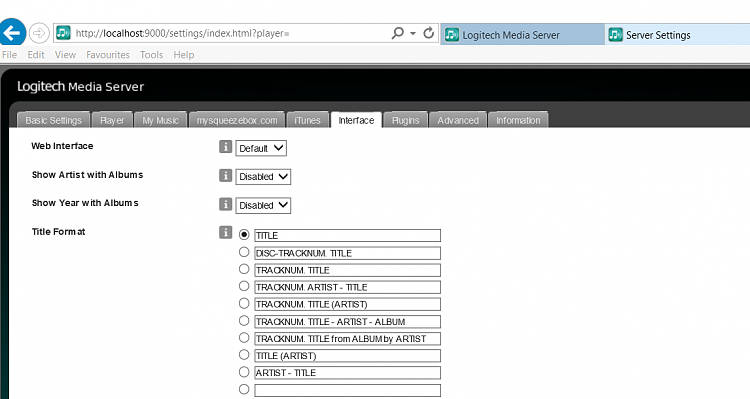The width and height of the screenshot is (750, 399).
Task: Switch to Logitech Media Server browser tab
Action: (x=522, y=34)
